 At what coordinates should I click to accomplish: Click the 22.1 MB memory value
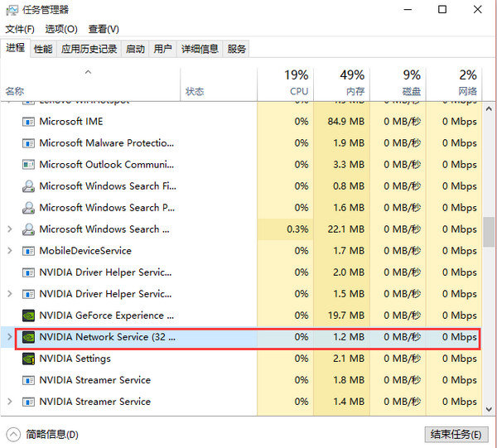(x=345, y=229)
